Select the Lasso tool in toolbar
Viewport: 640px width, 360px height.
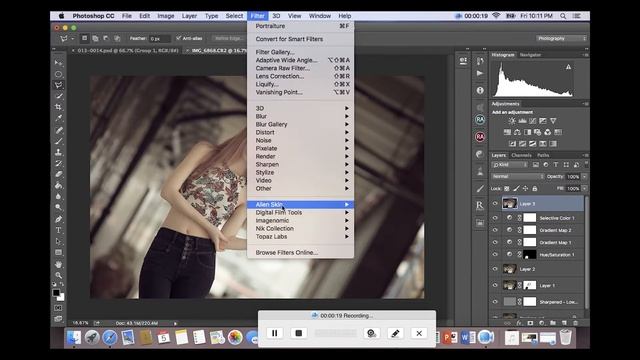pos(58,85)
